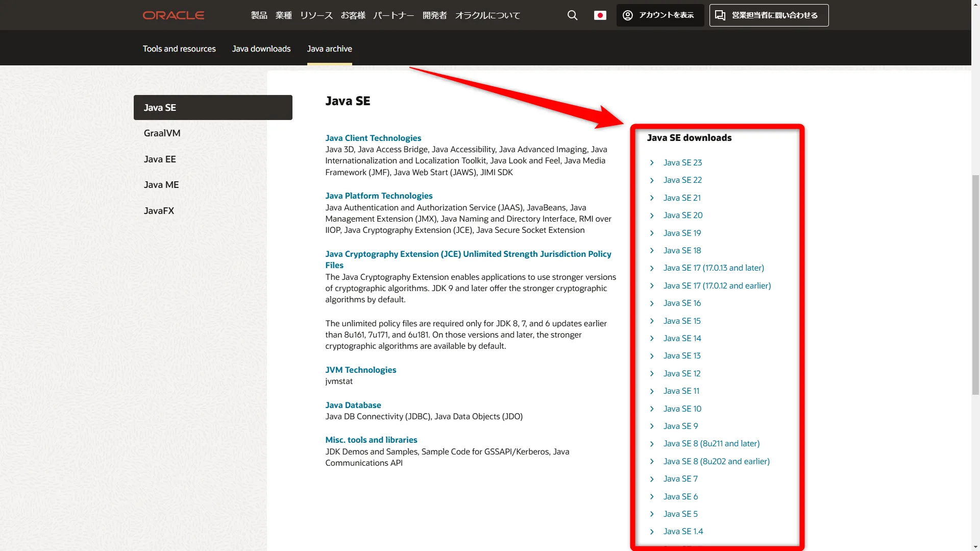The image size is (980, 551).
Task: Click 営業担当者に問い合わせる contact sales button
Action: (x=769, y=15)
